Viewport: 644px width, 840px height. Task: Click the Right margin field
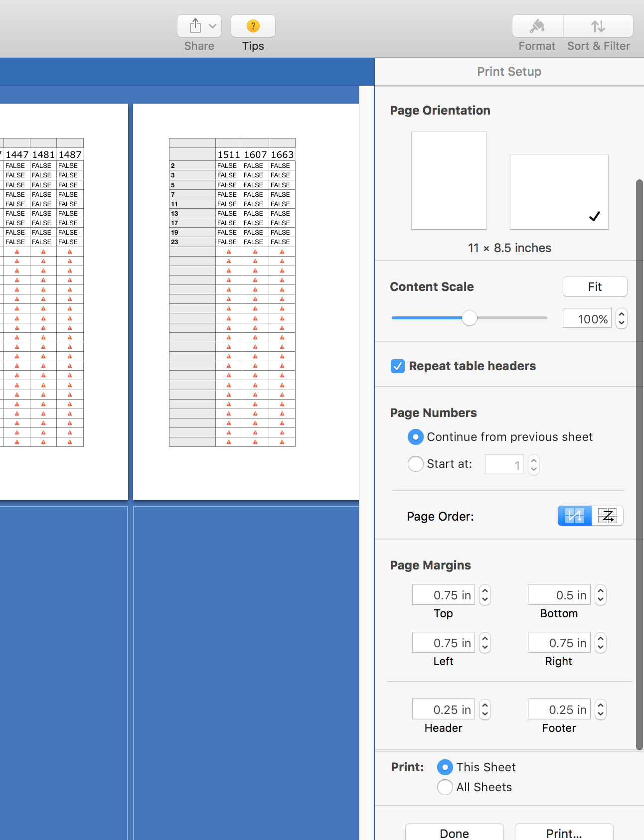(x=559, y=642)
